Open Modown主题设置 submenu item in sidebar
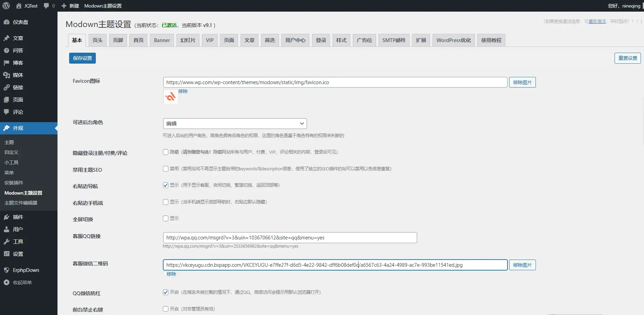The image size is (644, 315). pyautogui.click(x=23, y=193)
